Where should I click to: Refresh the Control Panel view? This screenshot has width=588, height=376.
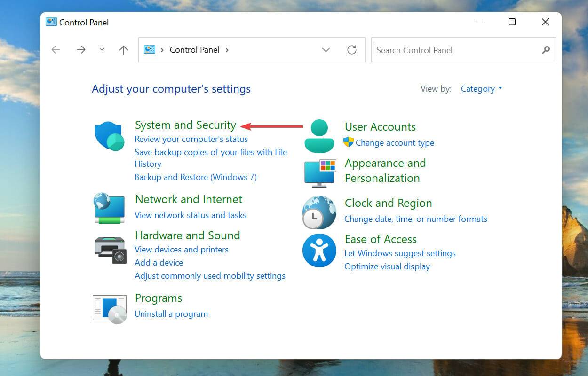352,50
